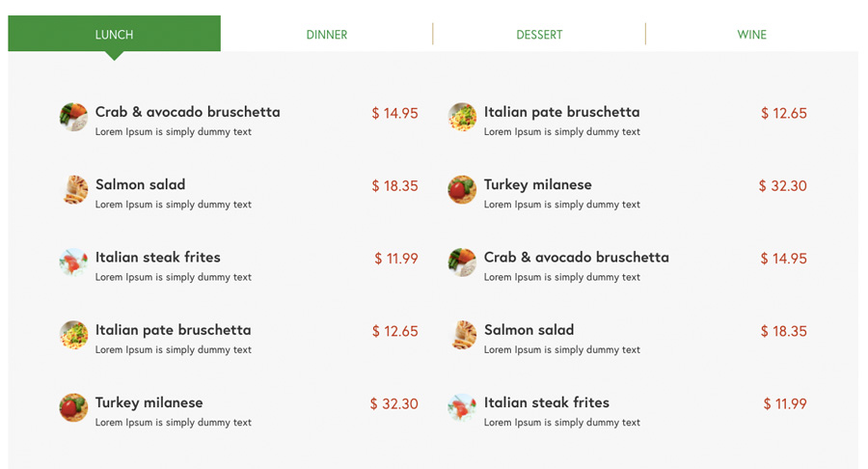Click the left column Salmon salad dish icon
This screenshot has height=469, width=868.
coord(73,189)
